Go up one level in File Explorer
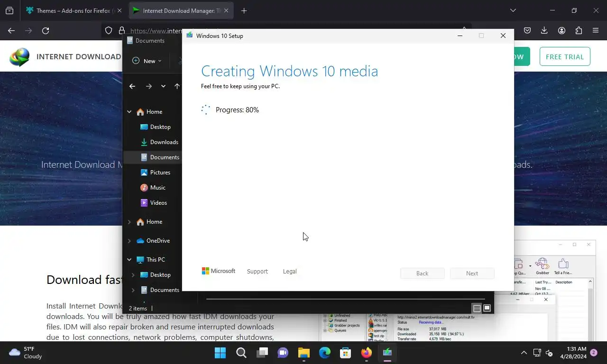Viewport: 607px width, 364px height. pyautogui.click(x=177, y=86)
